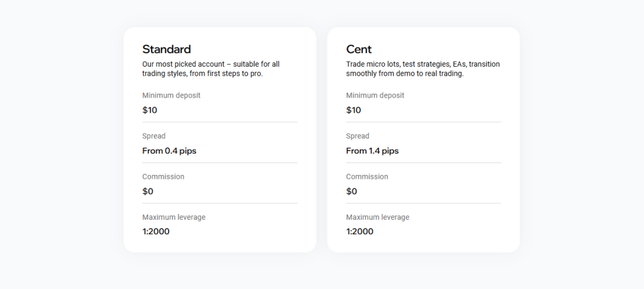Click 1:2000 leverage value in Cent card

pyautogui.click(x=360, y=232)
